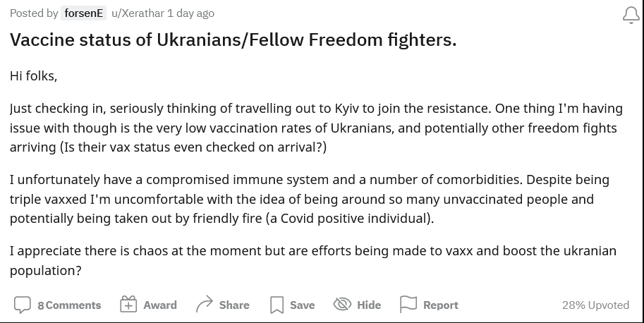644x323 pixels.
Task: Click the "Hi folks," greeting line
Action: click(33, 76)
